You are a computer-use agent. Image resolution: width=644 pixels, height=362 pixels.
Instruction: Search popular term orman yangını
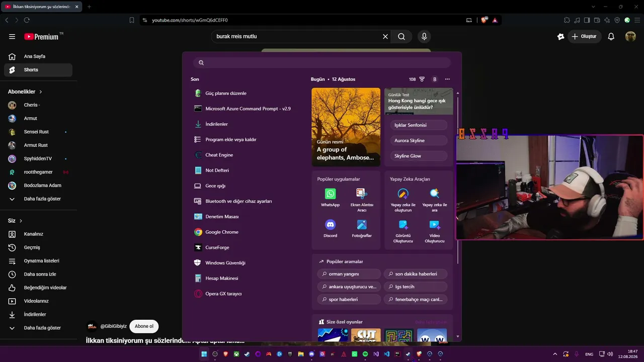pyautogui.click(x=349, y=274)
